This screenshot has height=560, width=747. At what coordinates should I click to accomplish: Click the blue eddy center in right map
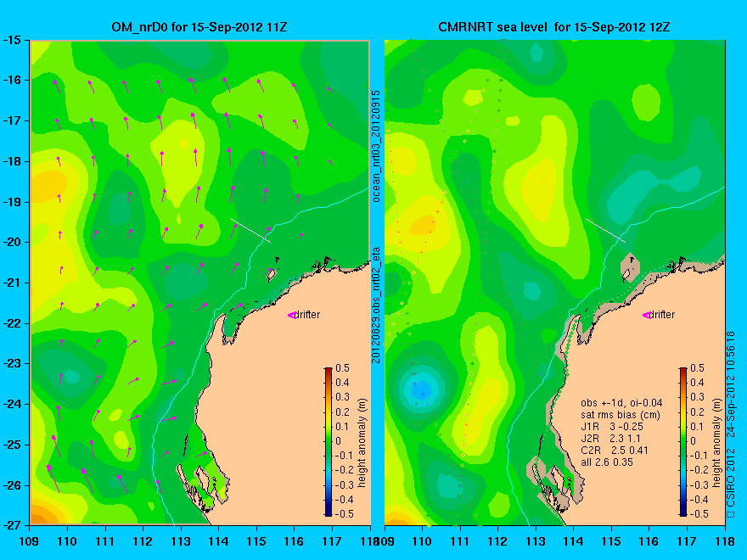pyautogui.click(x=421, y=390)
